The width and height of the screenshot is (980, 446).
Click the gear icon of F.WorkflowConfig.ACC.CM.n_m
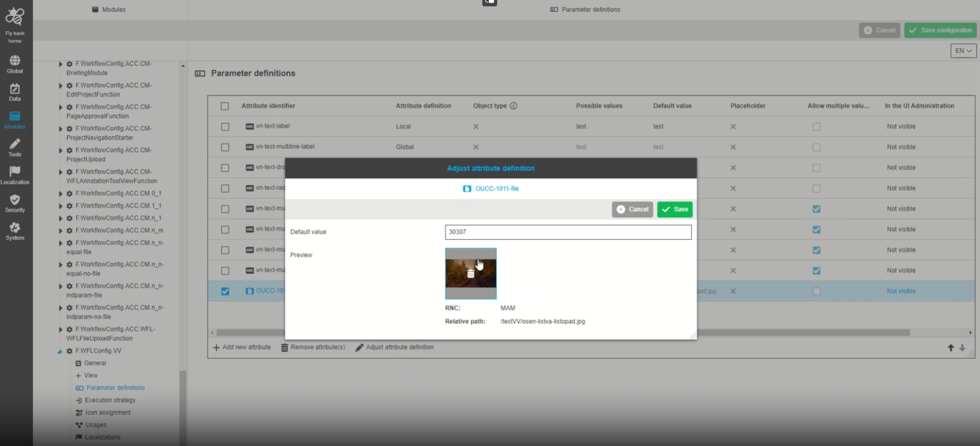coord(70,230)
